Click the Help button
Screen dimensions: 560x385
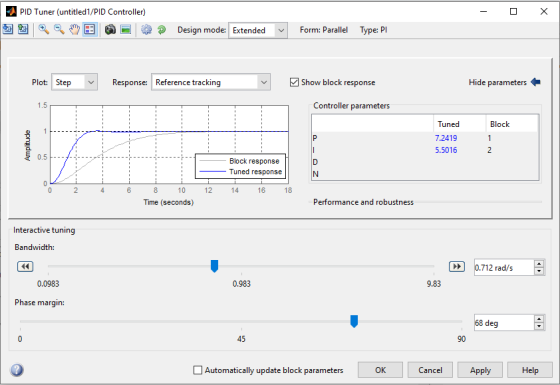(x=530, y=370)
